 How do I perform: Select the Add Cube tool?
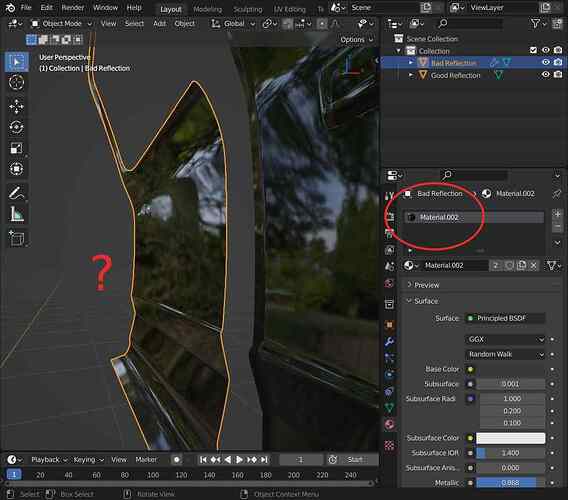[x=16, y=238]
